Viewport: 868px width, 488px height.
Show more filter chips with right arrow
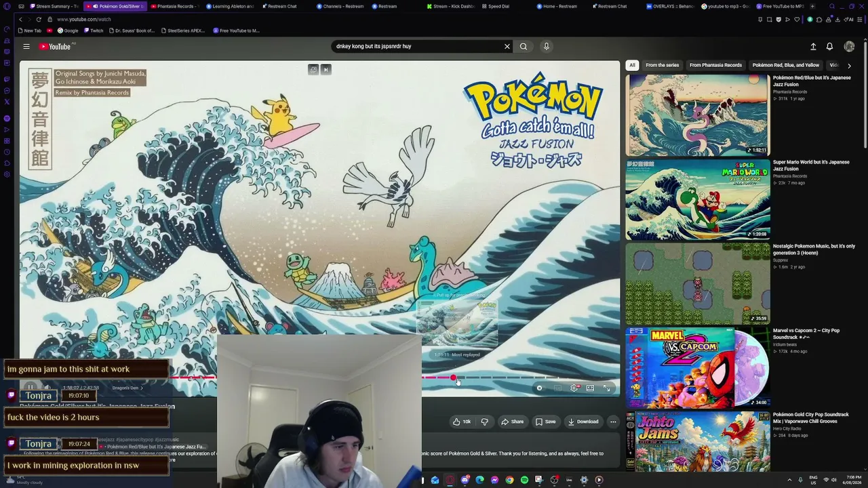849,66
